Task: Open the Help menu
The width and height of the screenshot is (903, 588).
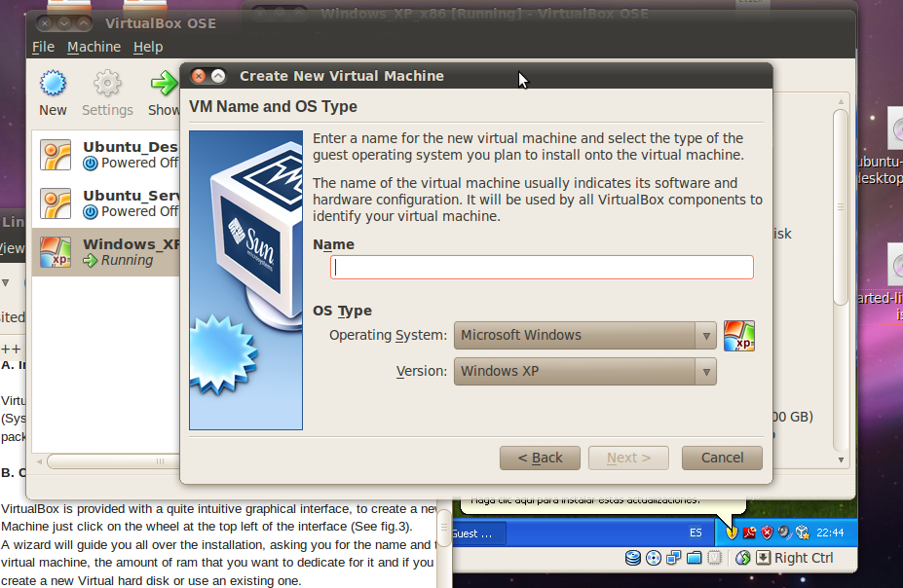Action: tap(148, 47)
